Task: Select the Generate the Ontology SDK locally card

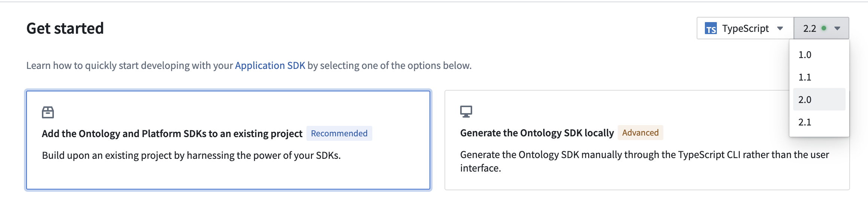Action: [x=647, y=140]
